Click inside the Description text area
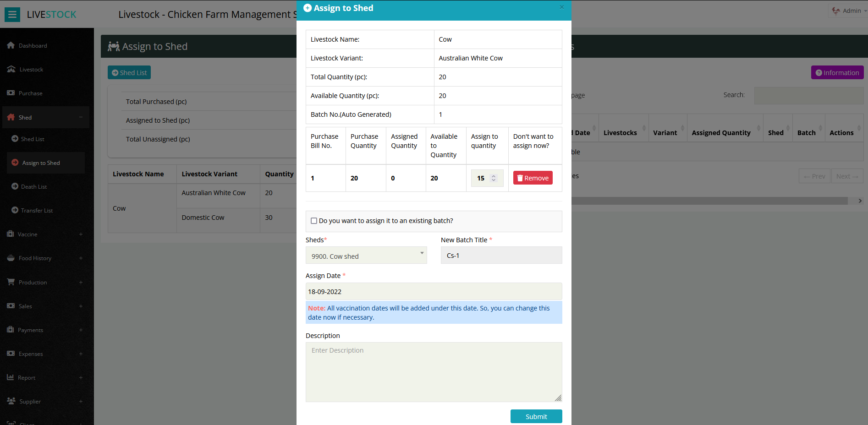Screen dimensions: 868x425 tap(434, 371)
